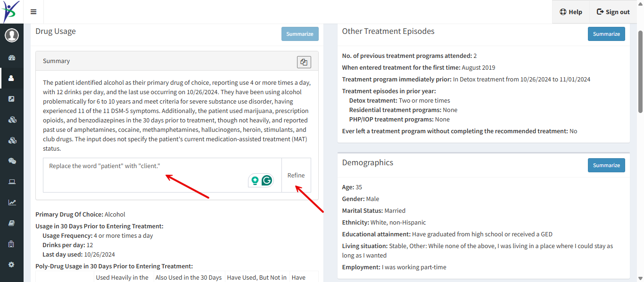Viewport: 644px width, 282px height.
Task: Open the dashboard gauge icon in sidebar
Action: (12, 58)
